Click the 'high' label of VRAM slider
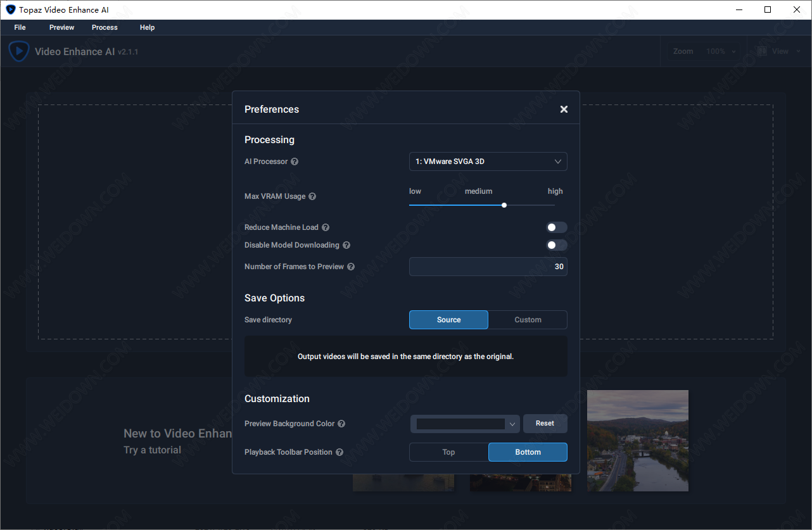 pos(555,191)
